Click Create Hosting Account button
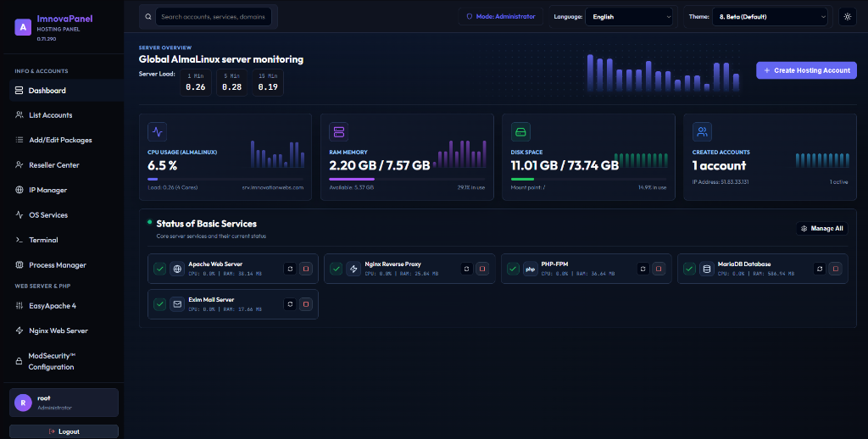This screenshot has width=868, height=439. [x=807, y=70]
